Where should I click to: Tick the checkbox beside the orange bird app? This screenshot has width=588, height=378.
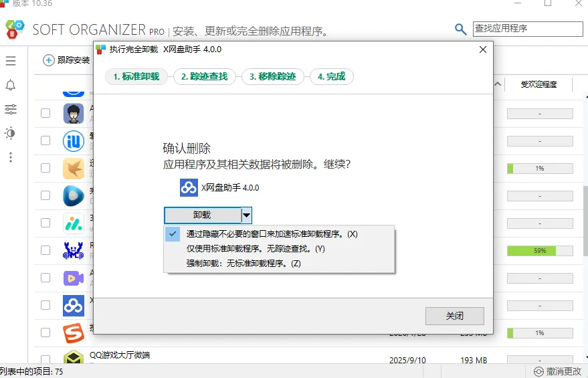[x=45, y=168]
